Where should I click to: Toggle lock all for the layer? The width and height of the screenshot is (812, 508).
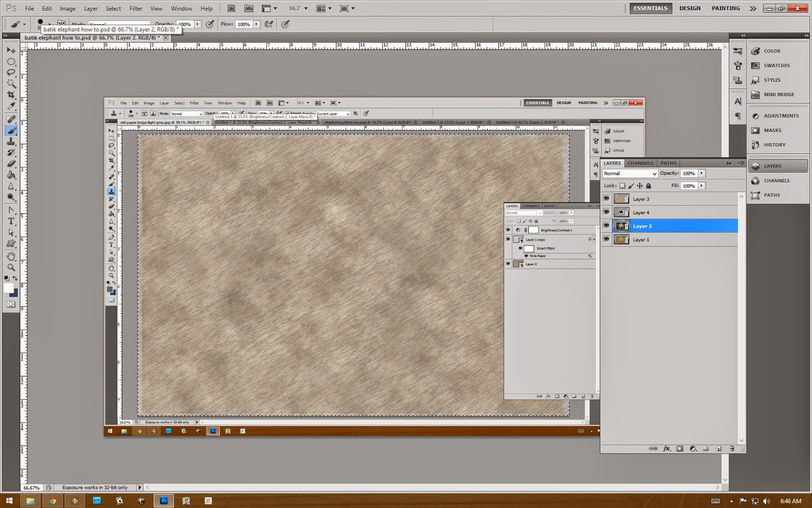click(648, 186)
